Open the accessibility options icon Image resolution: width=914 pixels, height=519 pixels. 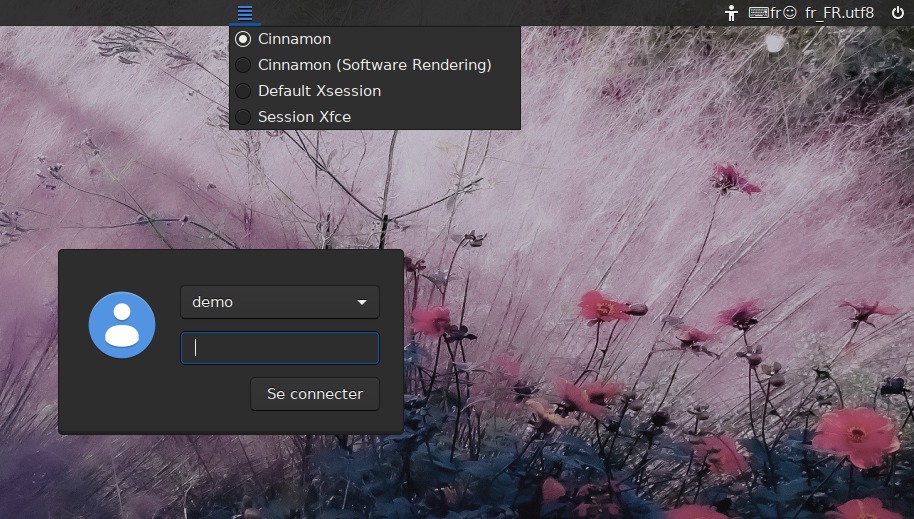pyautogui.click(x=731, y=13)
